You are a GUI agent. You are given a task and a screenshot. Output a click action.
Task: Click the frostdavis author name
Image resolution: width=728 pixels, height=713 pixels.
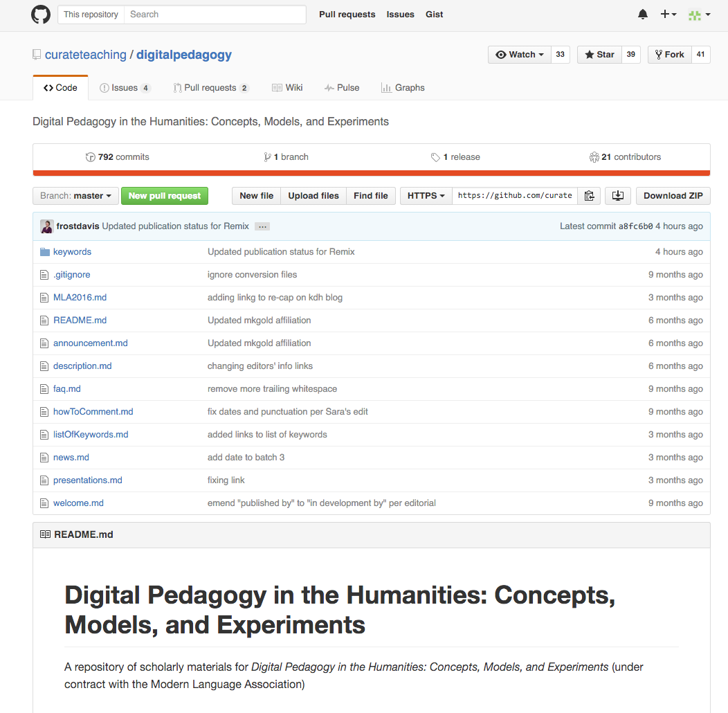78,226
